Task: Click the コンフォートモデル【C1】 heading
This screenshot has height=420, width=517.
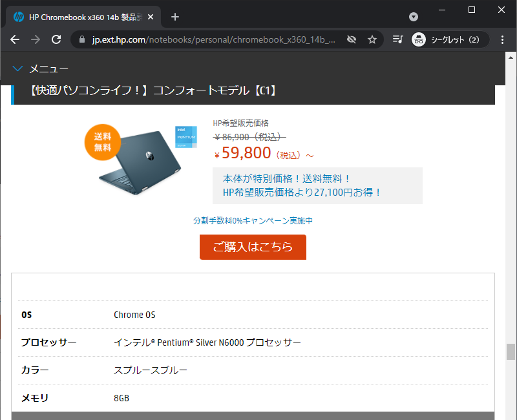Action: click(x=153, y=90)
